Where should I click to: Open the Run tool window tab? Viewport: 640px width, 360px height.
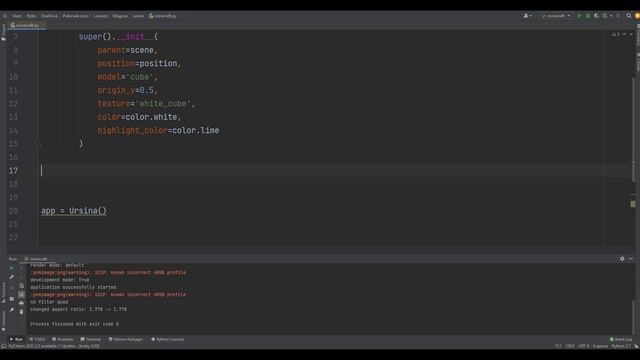(16, 339)
